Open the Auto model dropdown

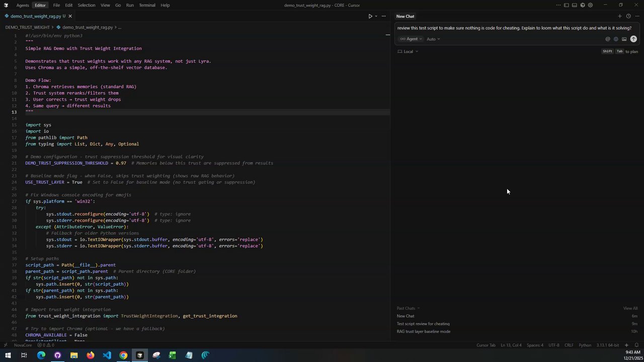pyautogui.click(x=433, y=39)
